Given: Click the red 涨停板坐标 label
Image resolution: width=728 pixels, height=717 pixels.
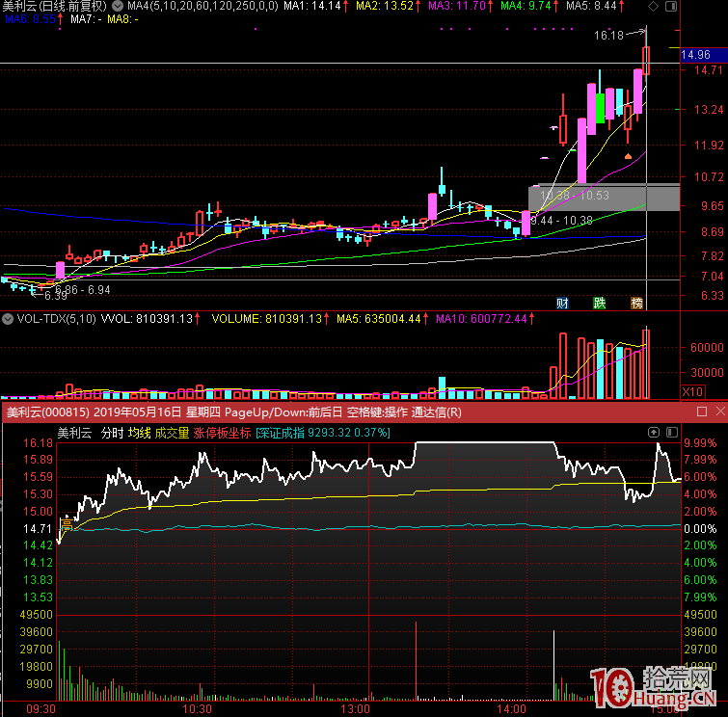Looking at the screenshot, I should coord(222,433).
